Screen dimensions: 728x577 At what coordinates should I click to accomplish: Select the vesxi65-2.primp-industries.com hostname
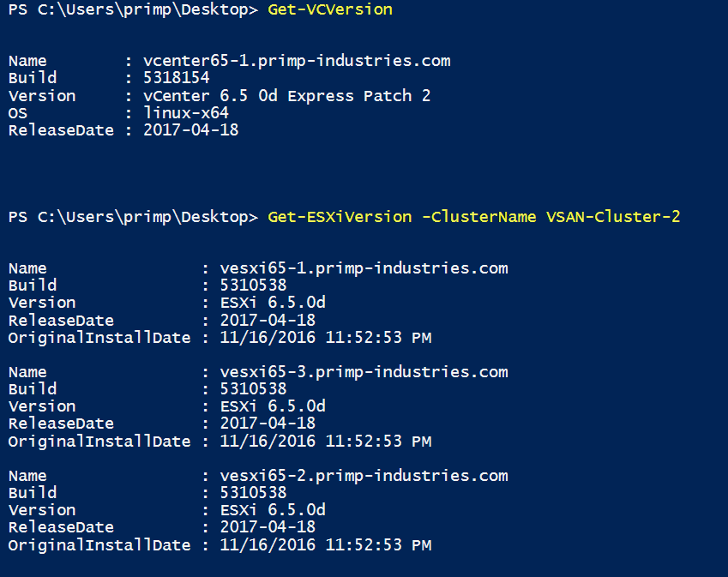point(364,476)
